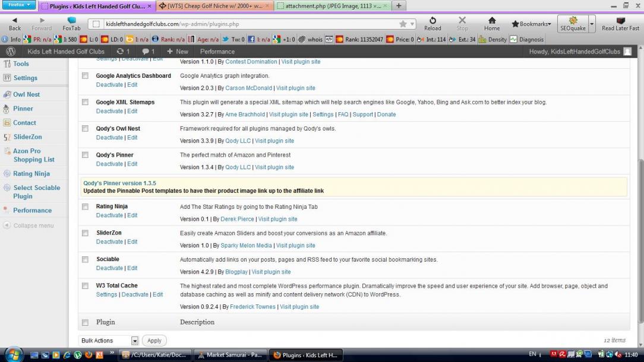This screenshot has width=644, height=362.
Task: Open the Settings sidebar menu
Action: (x=25, y=78)
